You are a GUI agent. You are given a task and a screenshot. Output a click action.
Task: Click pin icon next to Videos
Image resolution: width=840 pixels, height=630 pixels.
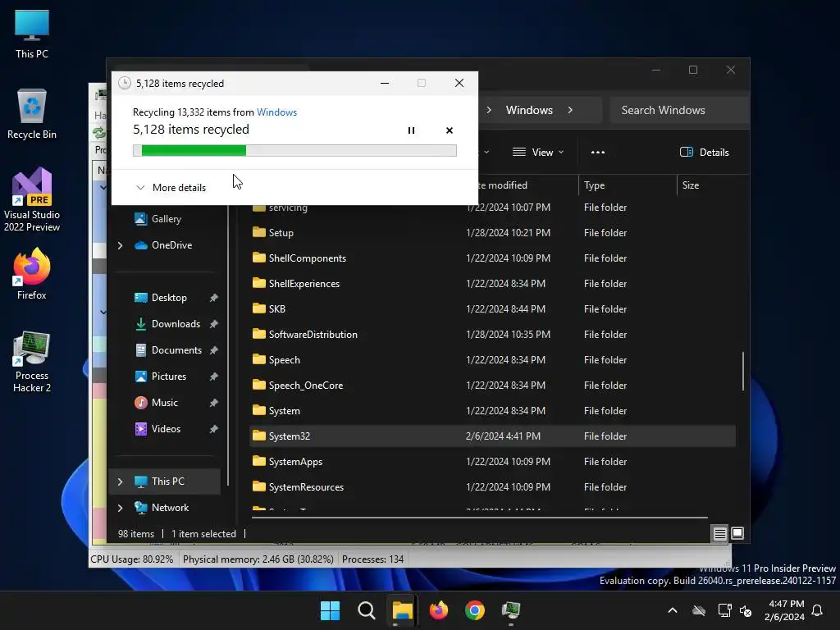pyautogui.click(x=214, y=429)
